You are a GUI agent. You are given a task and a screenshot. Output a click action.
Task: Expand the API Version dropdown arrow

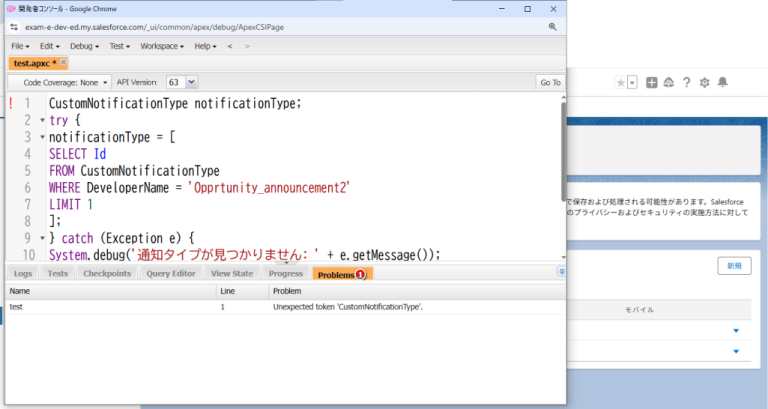point(192,82)
